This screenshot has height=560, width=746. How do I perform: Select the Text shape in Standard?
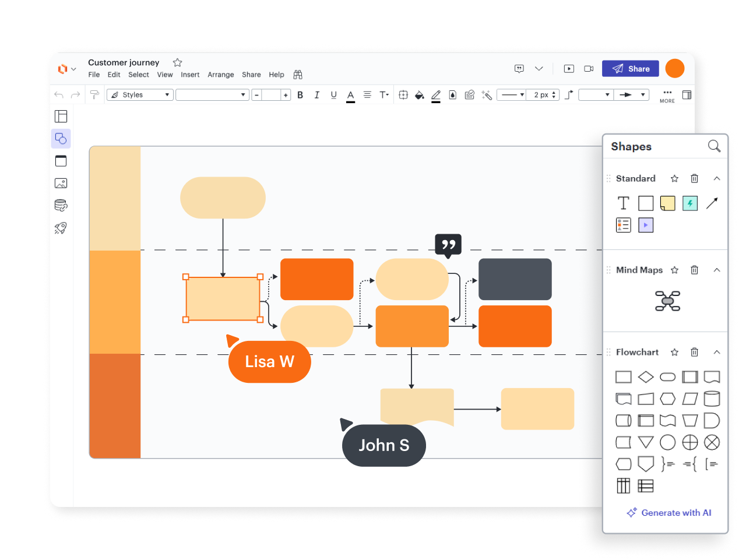(x=623, y=203)
